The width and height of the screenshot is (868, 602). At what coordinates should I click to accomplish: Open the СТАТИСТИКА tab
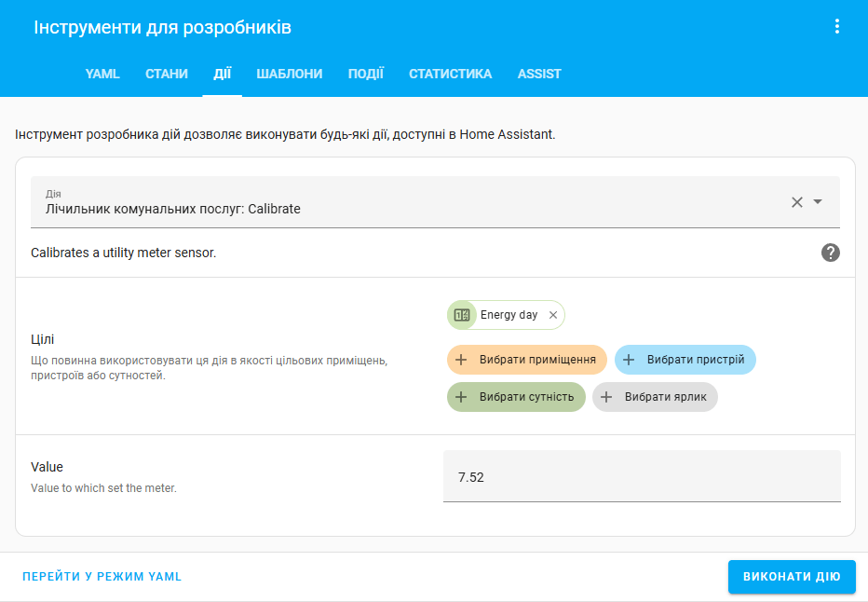tap(450, 74)
